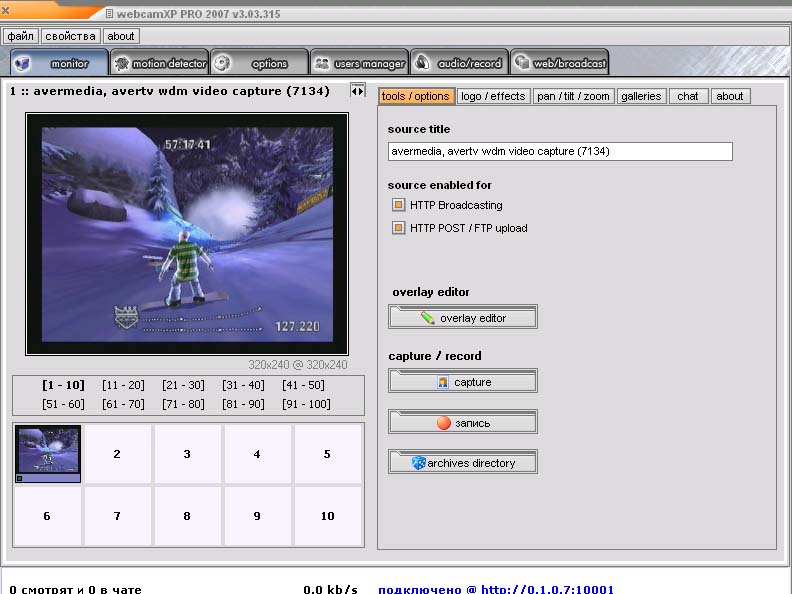Select source range [51 - 60]
792x594 pixels.
(x=63, y=404)
